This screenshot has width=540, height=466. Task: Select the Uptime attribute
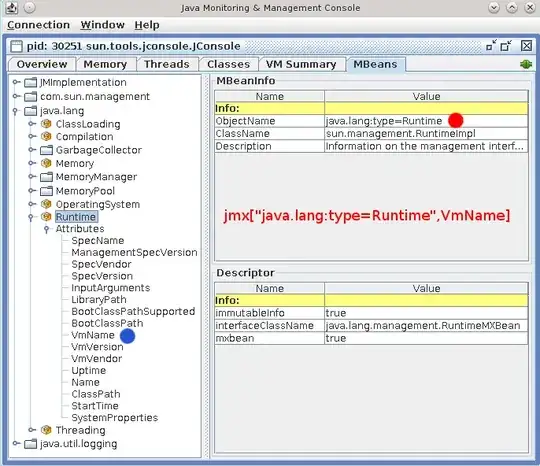(89, 371)
